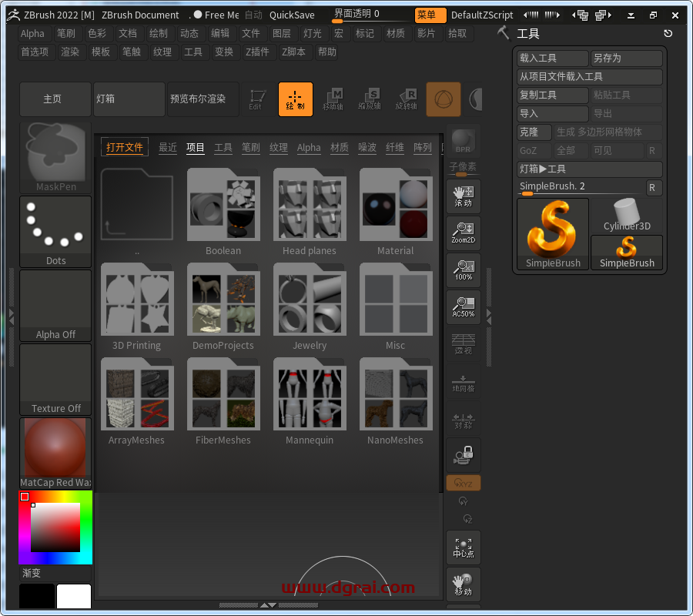Image resolution: width=693 pixels, height=616 pixels.
Task: Select the 绘制 (Draw) mode tool
Action: pos(296,99)
